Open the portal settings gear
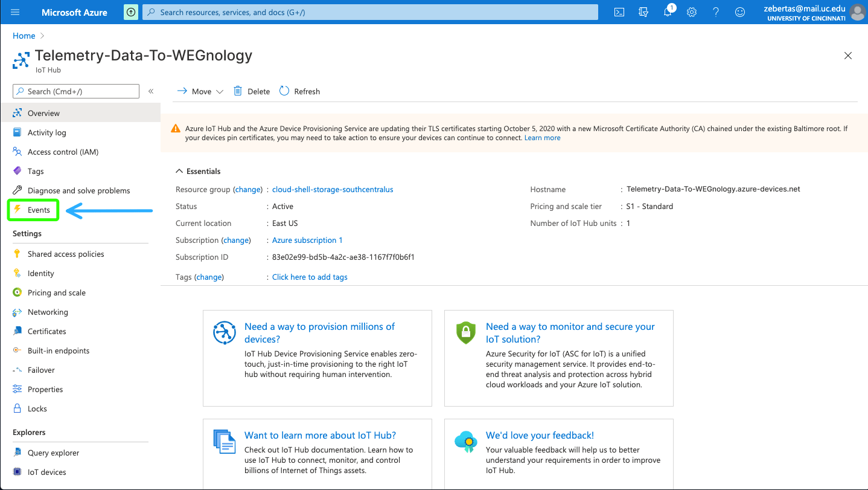The height and width of the screenshot is (490, 868). [691, 12]
